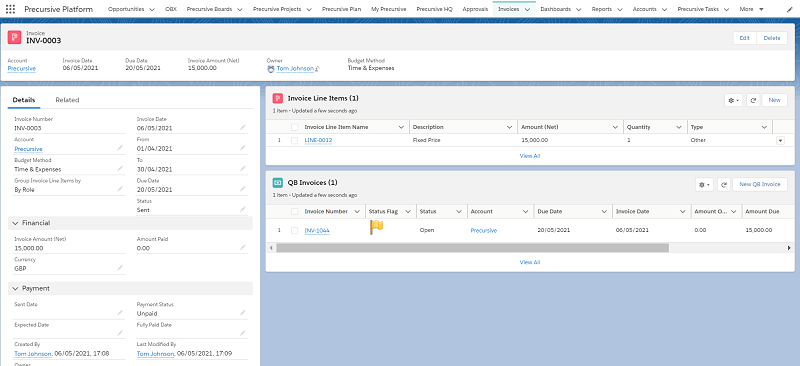This screenshot has height=366, width=800.
Task: Open the Tom Johnson owner link
Action: tap(295, 68)
